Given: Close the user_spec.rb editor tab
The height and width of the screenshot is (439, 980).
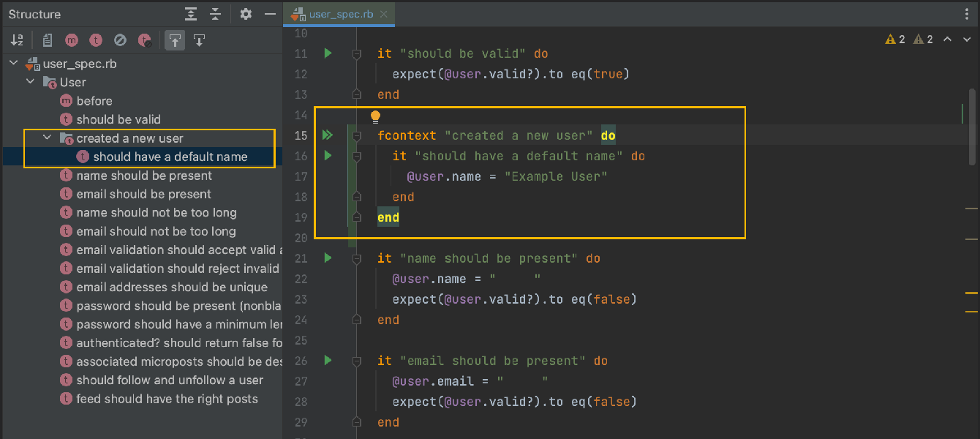Looking at the screenshot, I should (x=384, y=14).
